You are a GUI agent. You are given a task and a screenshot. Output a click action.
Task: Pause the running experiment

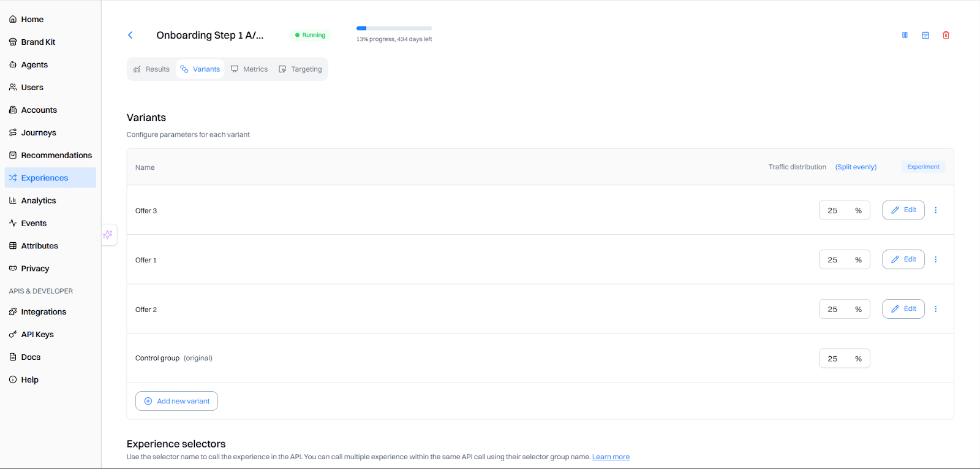click(905, 35)
